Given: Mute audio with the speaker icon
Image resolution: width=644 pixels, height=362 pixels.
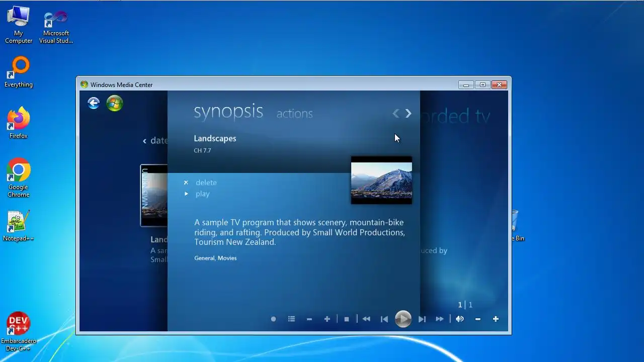Looking at the screenshot, I should click(x=459, y=319).
